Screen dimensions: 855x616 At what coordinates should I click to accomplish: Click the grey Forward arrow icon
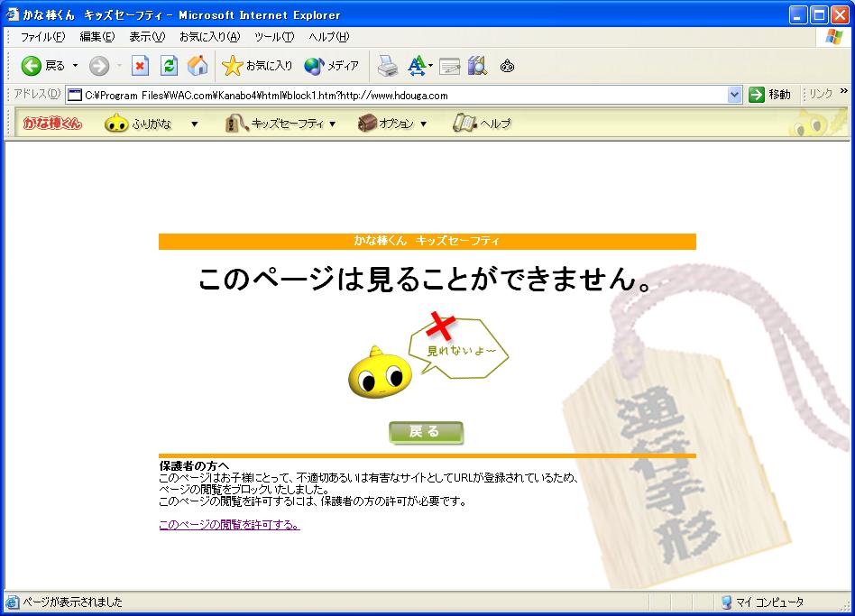98,66
